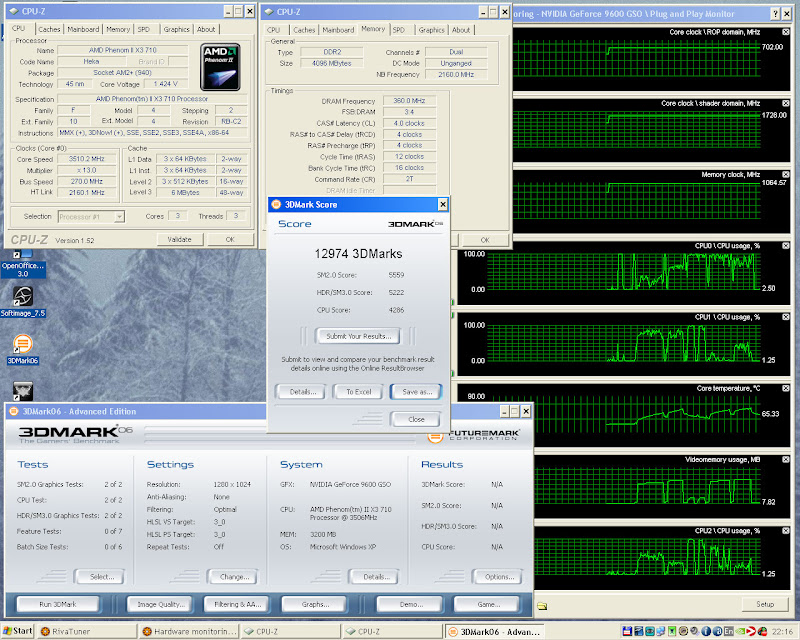Open the Processor #1 selection dropdown
Image resolution: width=800 pixels, height=640 pixels.
[x=90, y=216]
